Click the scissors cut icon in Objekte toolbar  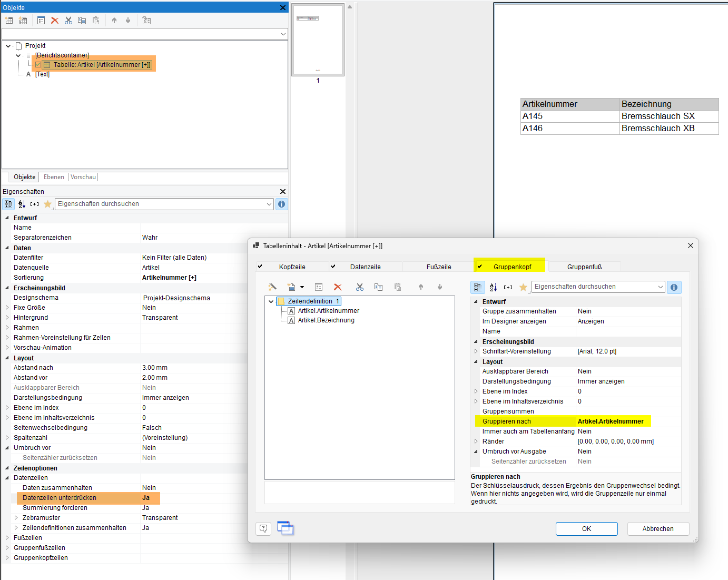[x=68, y=21]
